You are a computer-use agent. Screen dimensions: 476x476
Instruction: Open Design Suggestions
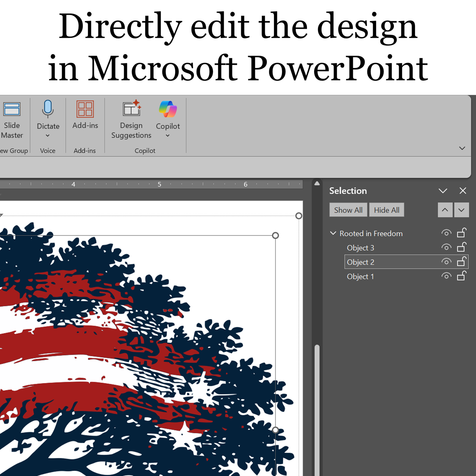point(131,120)
